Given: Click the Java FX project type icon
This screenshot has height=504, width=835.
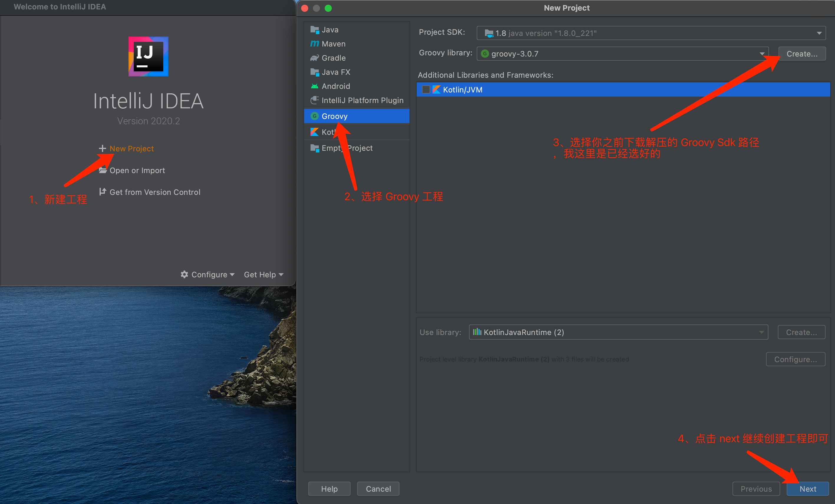Looking at the screenshot, I should pyautogui.click(x=314, y=72).
